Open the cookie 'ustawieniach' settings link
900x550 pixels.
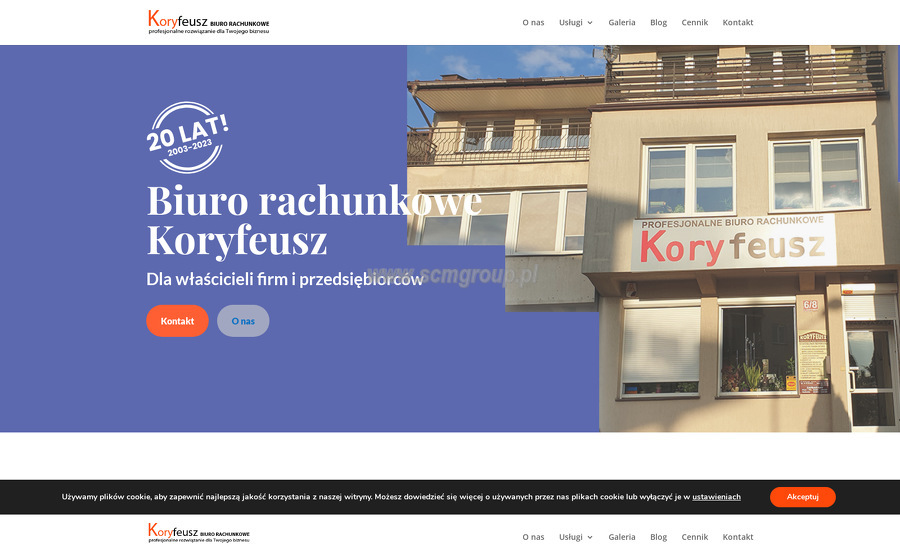[716, 497]
